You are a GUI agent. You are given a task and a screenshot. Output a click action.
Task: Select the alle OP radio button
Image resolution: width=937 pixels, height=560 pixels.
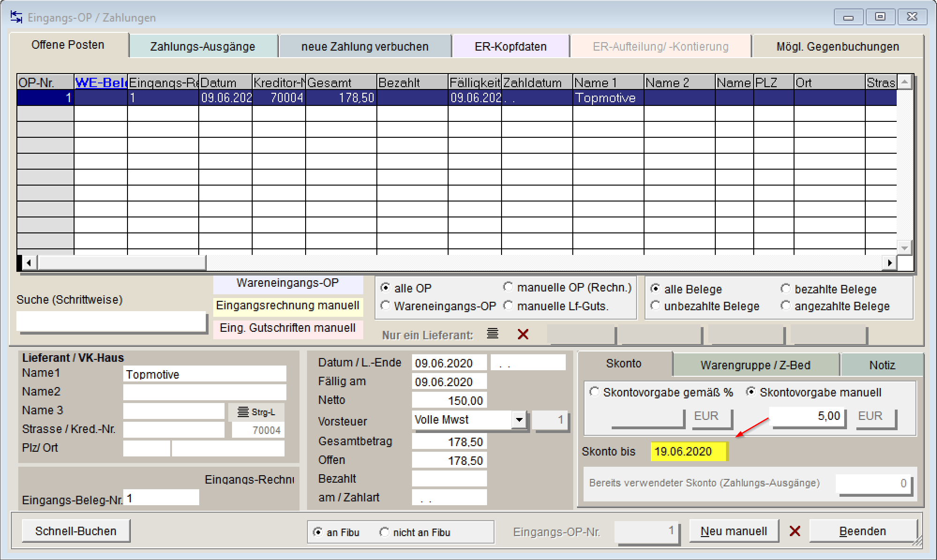tap(385, 287)
